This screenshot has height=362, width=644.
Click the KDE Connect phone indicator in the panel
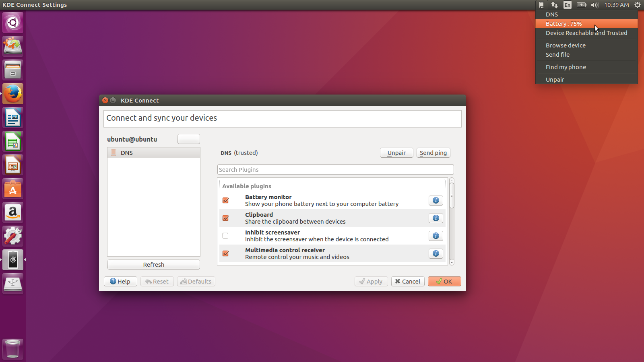coord(541,5)
